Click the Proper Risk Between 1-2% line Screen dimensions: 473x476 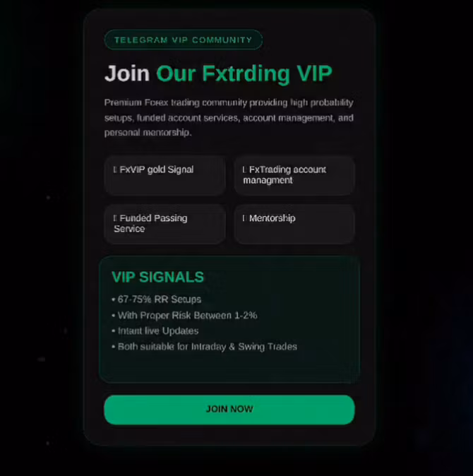click(188, 316)
